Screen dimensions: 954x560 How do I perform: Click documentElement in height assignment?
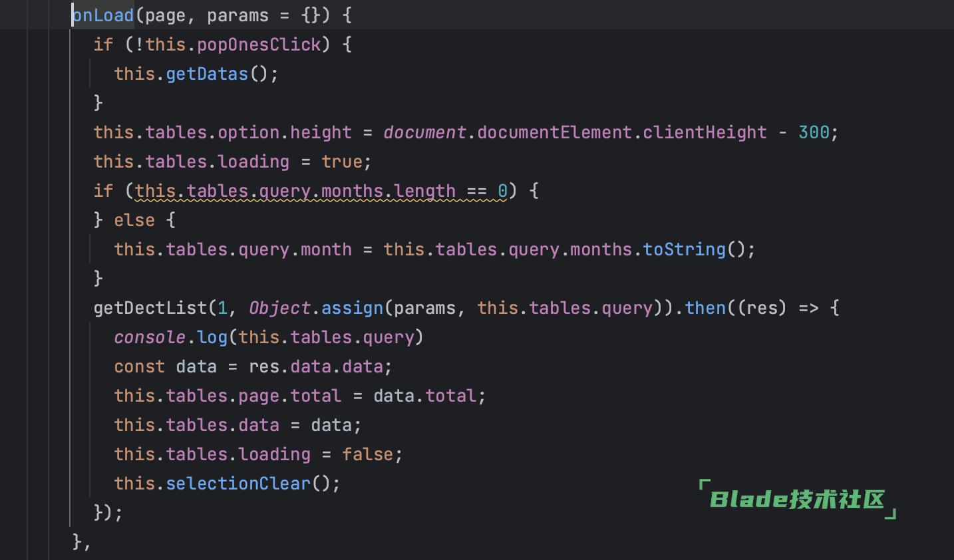554,132
